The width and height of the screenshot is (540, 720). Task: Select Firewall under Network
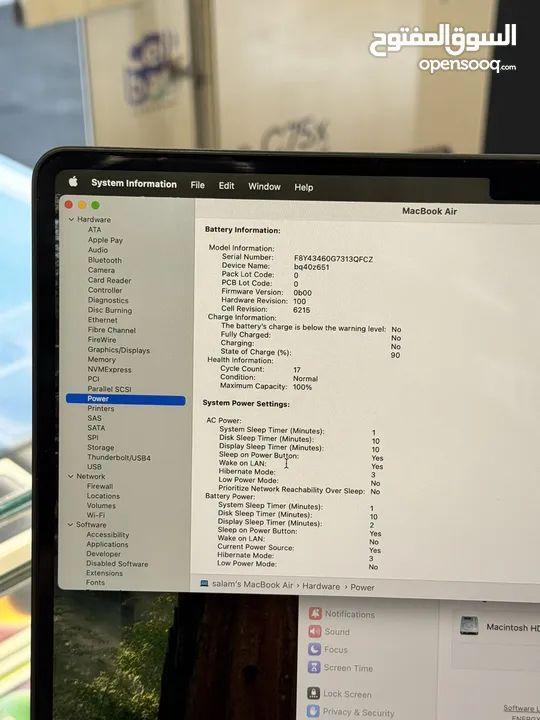(x=100, y=486)
